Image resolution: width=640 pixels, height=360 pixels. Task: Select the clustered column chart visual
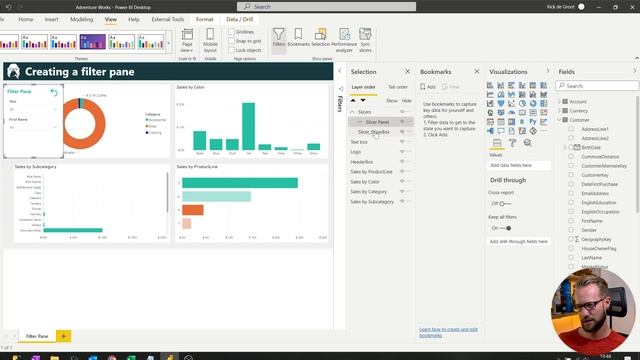[522, 85]
